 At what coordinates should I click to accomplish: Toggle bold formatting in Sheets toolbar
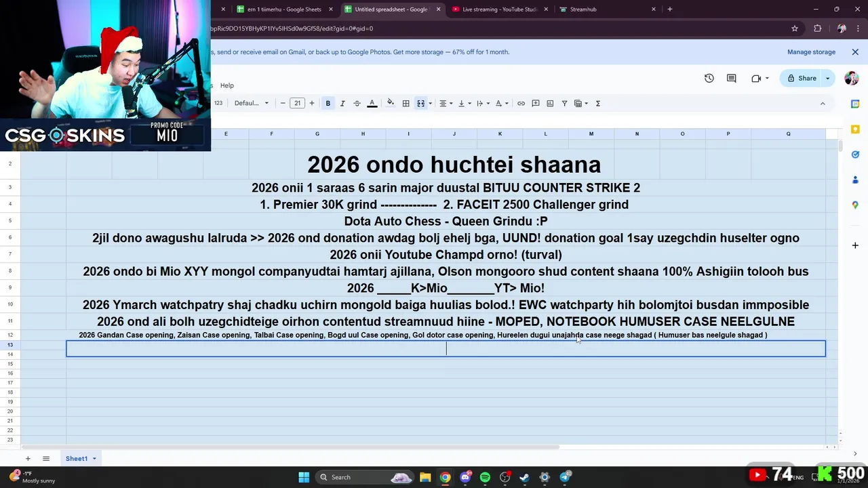(328, 103)
